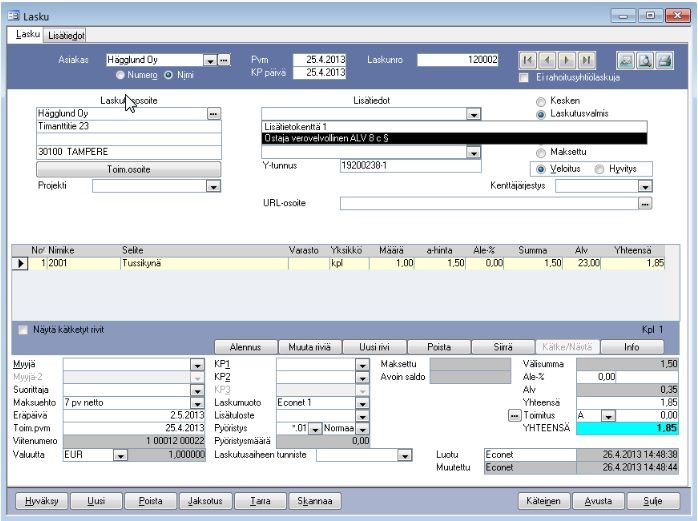Click the printer icon

pyautogui.click(x=665, y=61)
